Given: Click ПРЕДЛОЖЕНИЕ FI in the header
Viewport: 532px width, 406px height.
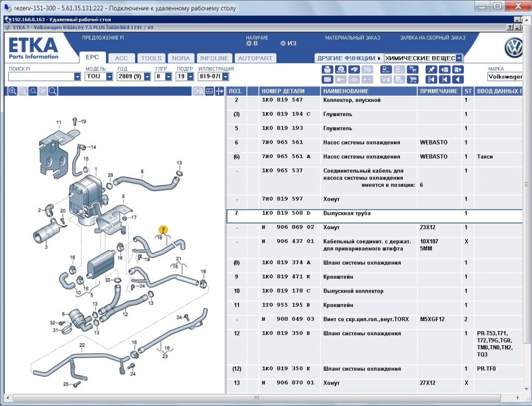Looking at the screenshot, I should pyautogui.click(x=103, y=37).
